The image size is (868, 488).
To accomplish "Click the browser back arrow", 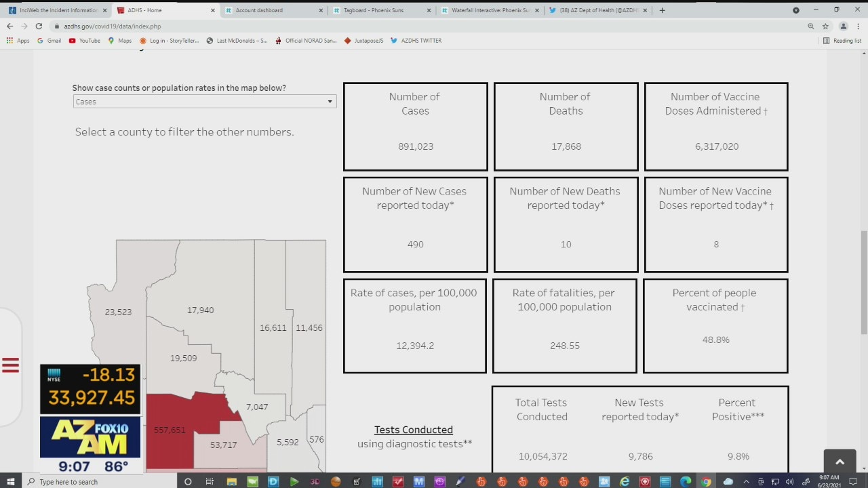I will 9,26.
